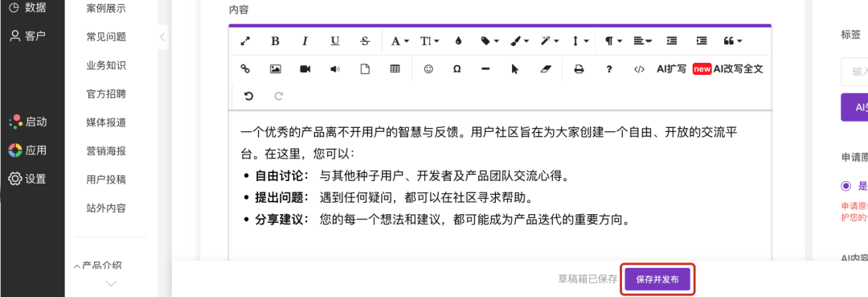Viewport: 868px width, 297px height.
Task: Open 启动 in the left sidebar
Action: (x=27, y=122)
